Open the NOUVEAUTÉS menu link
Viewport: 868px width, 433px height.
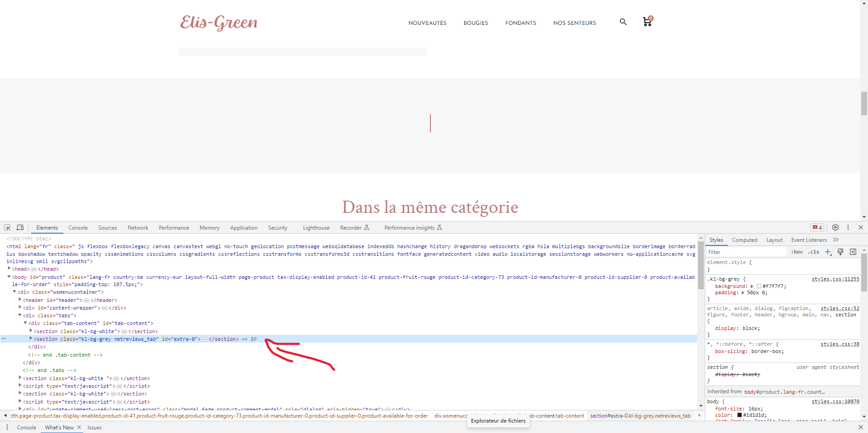click(428, 23)
